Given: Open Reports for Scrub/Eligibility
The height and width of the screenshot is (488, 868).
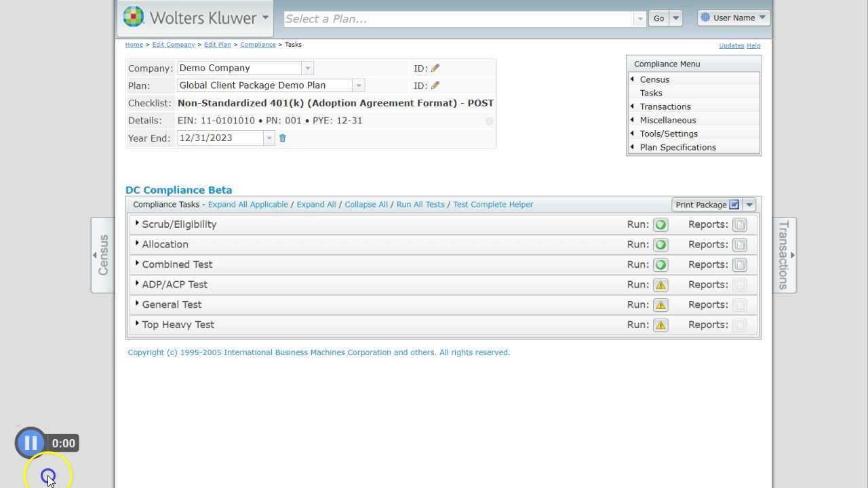Looking at the screenshot, I should (739, 224).
